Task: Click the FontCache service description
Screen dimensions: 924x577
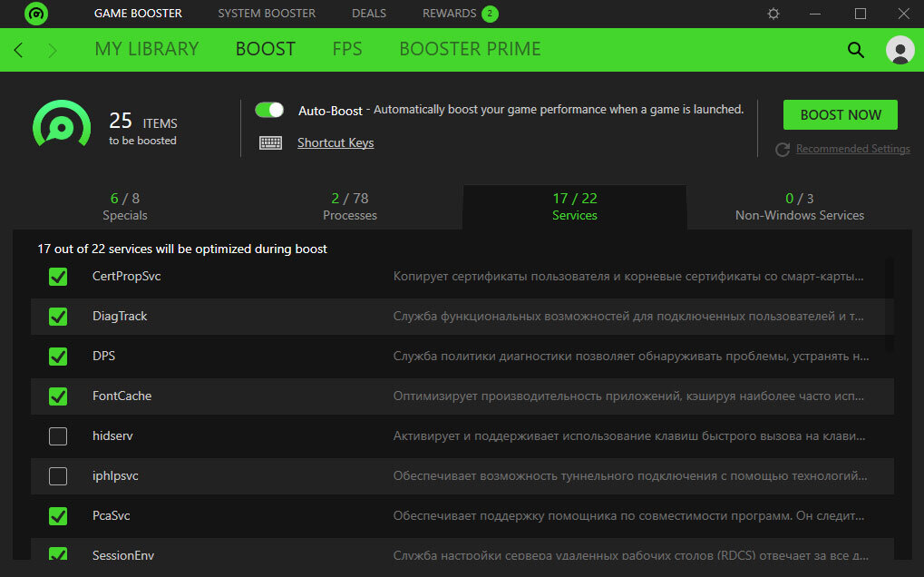Action: point(628,396)
